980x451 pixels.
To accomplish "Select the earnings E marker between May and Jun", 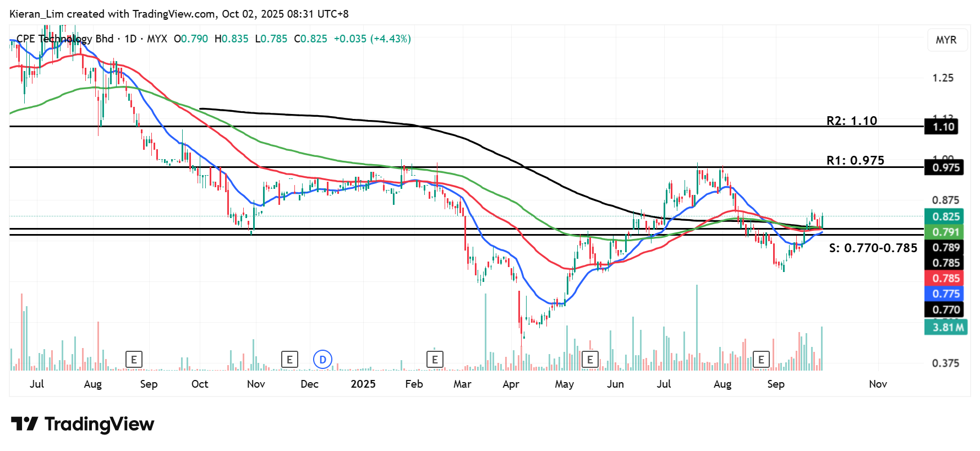I will click(x=590, y=360).
